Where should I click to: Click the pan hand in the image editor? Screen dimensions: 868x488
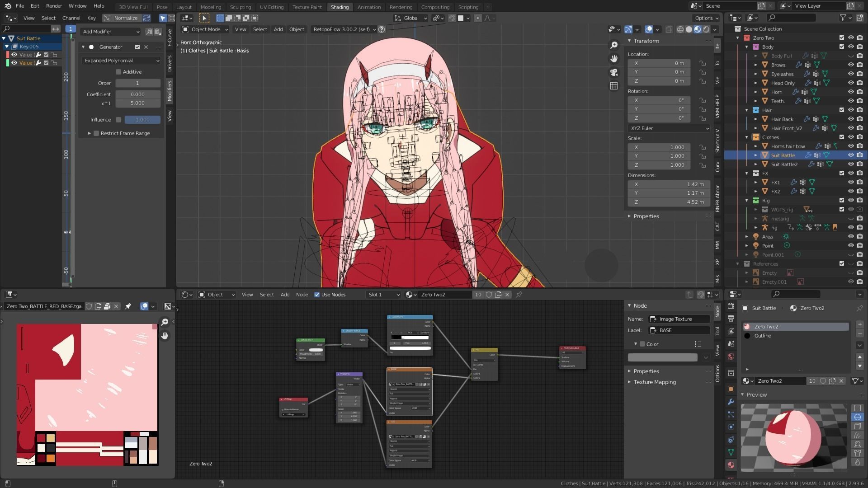pos(165,336)
